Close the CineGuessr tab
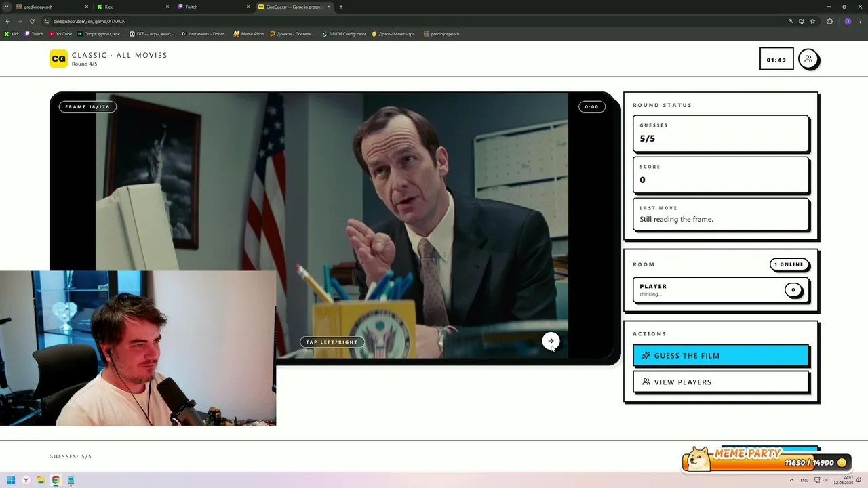The height and width of the screenshot is (488, 868). (x=330, y=7)
